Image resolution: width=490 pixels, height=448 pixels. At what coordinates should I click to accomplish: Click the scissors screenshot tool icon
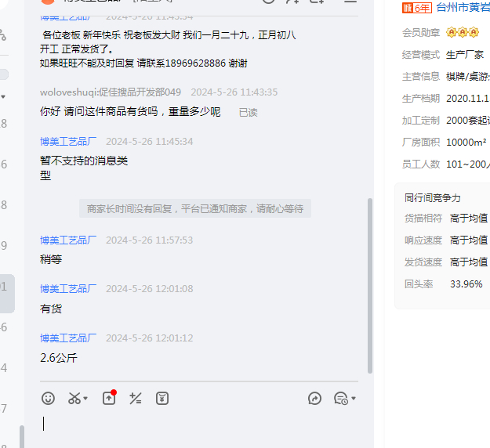(74, 399)
